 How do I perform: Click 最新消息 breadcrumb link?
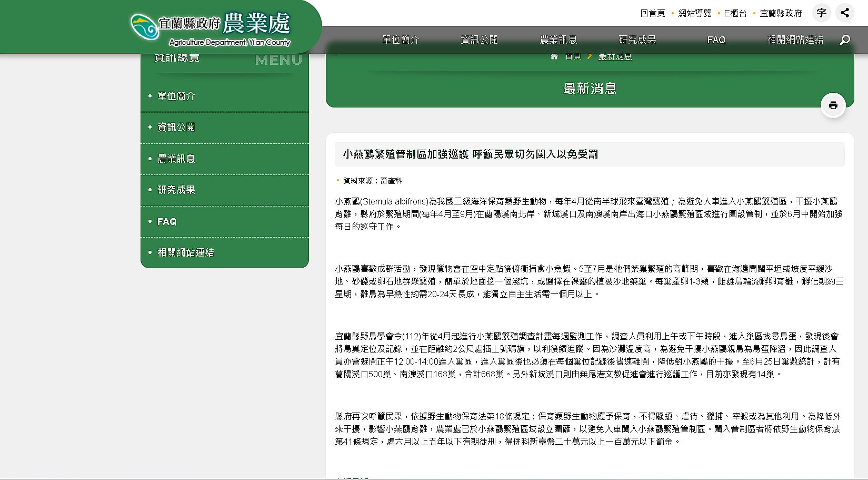(615, 57)
